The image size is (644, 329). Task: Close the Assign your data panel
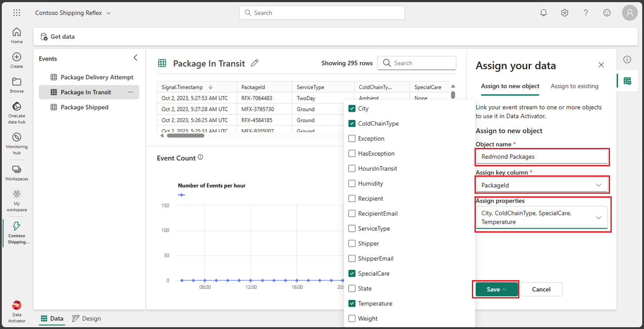pos(601,65)
